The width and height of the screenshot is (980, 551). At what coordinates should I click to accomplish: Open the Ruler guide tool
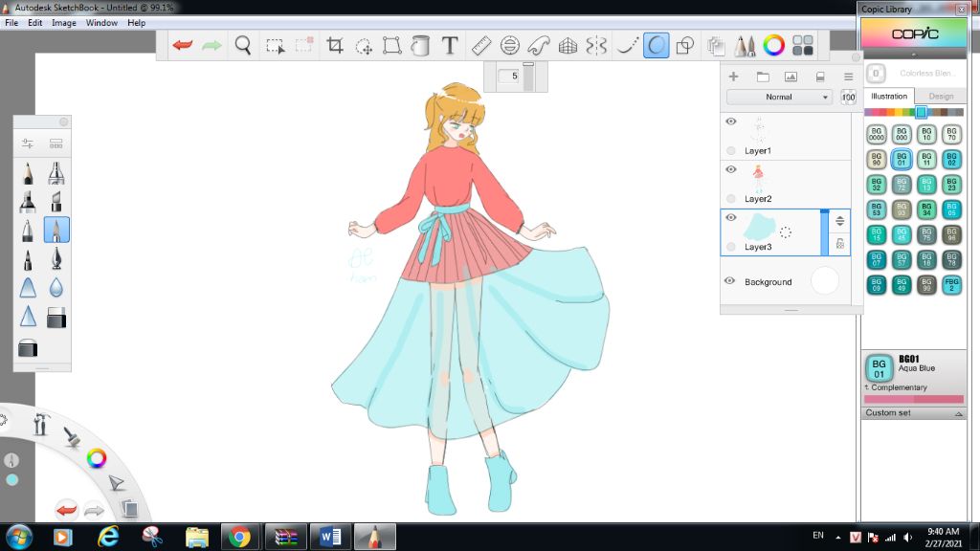[480, 45]
